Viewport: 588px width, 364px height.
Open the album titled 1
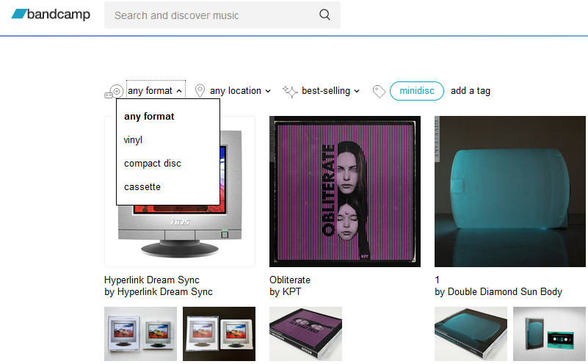[438, 280]
